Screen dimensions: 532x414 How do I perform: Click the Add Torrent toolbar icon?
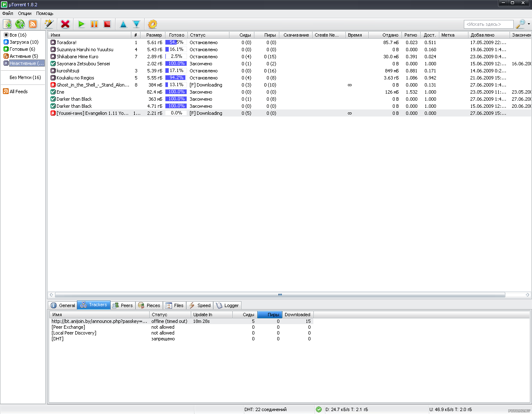pyautogui.click(x=7, y=24)
